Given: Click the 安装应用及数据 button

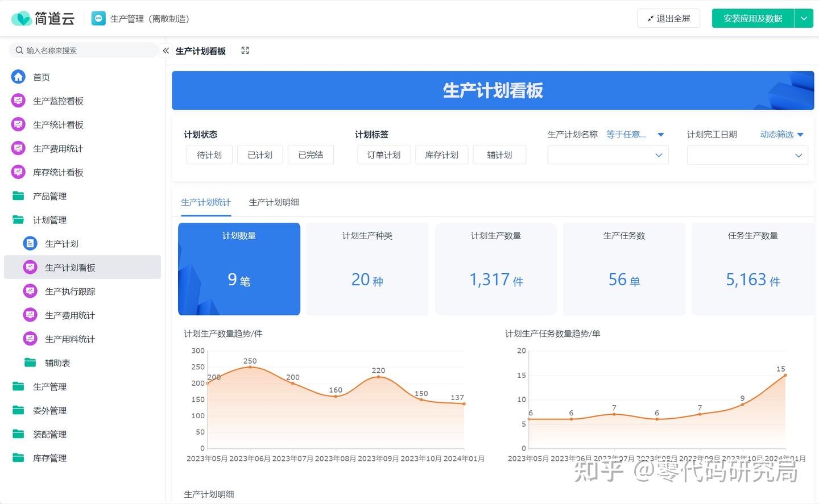Looking at the screenshot, I should coord(752,19).
